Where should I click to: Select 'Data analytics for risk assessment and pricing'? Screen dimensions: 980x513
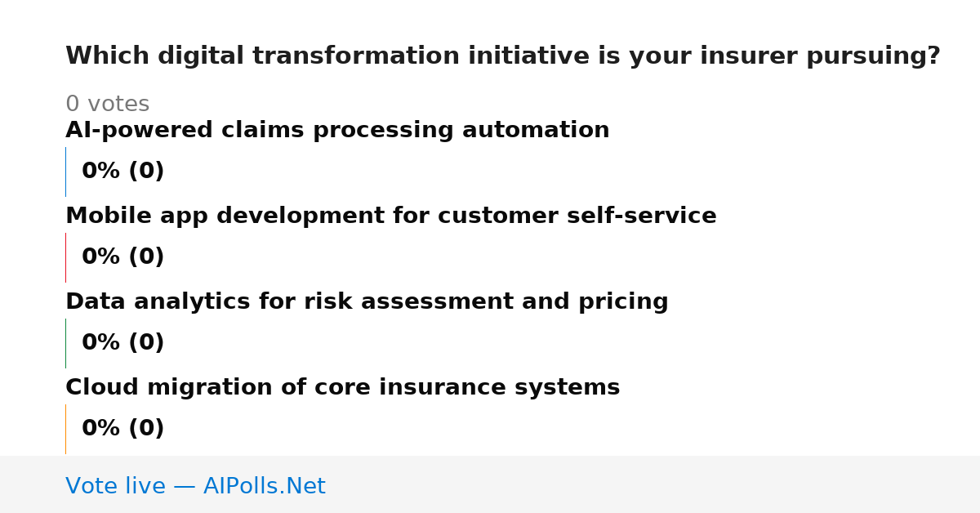[x=367, y=302]
